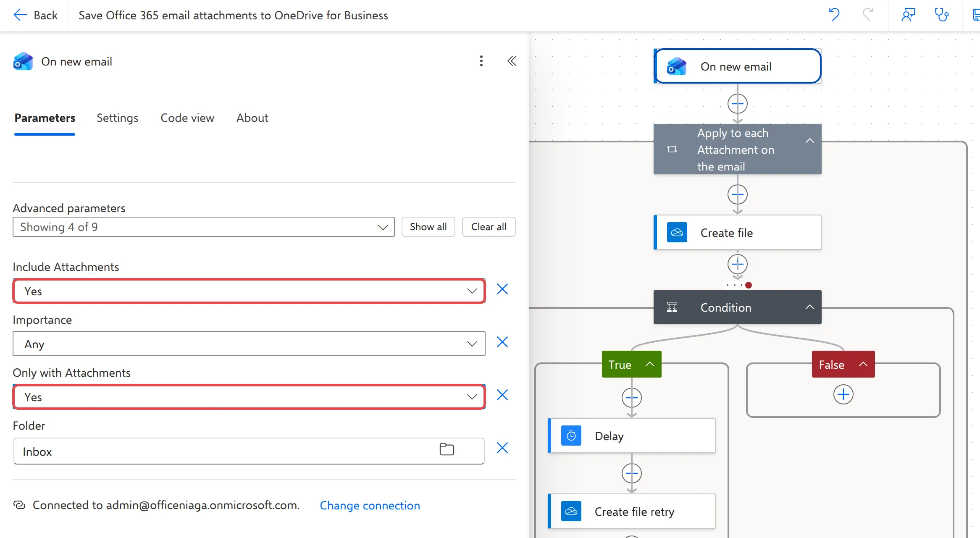Screen dimensions: 980x538
Task: Add a step above Delay in True branch
Action: (x=632, y=398)
